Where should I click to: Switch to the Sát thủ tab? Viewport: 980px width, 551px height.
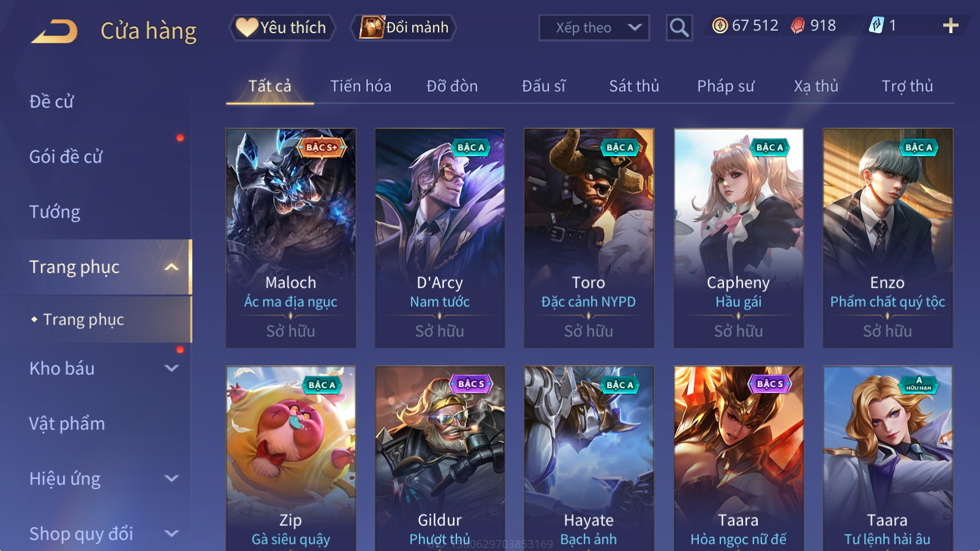pos(634,86)
